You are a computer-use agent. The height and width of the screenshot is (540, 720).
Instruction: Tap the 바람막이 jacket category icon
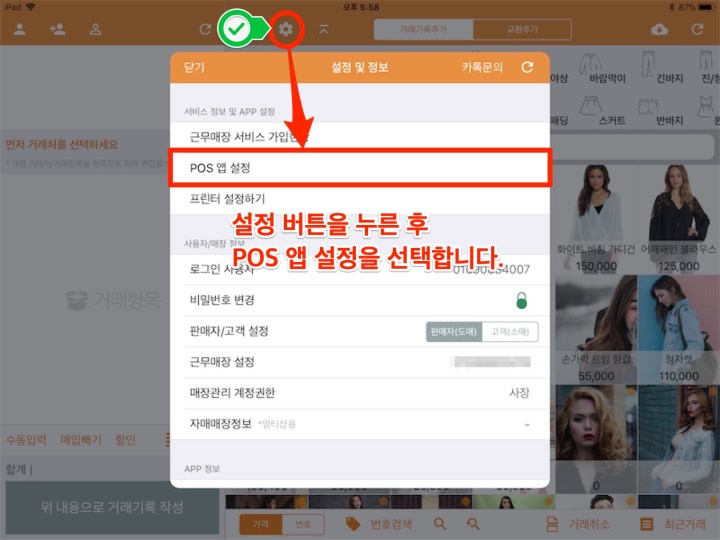(591, 64)
